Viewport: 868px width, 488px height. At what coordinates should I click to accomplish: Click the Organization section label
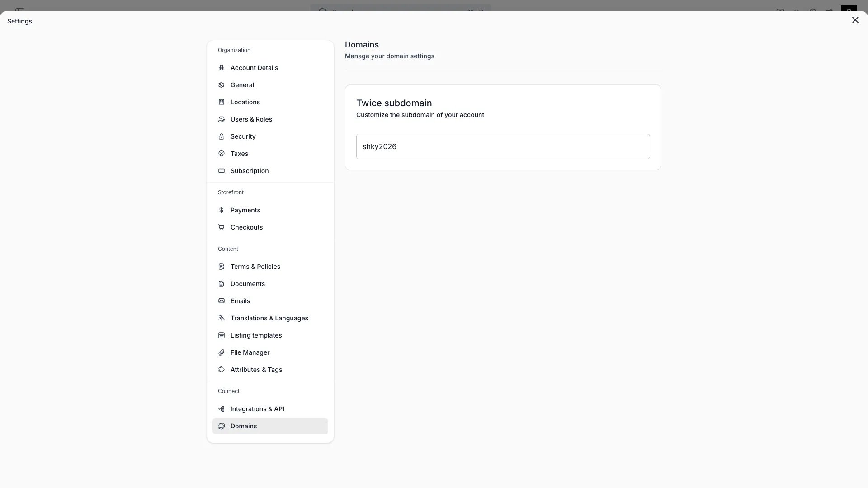pos(234,50)
